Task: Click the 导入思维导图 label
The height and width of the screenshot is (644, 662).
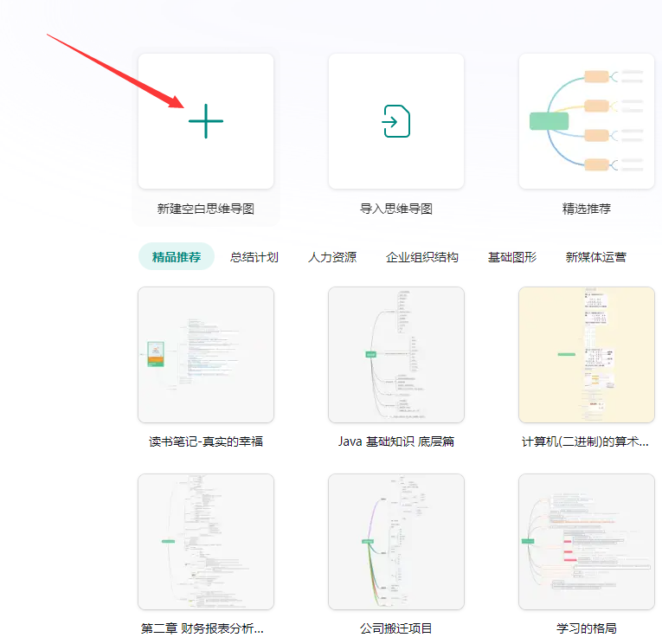Action: (395, 209)
